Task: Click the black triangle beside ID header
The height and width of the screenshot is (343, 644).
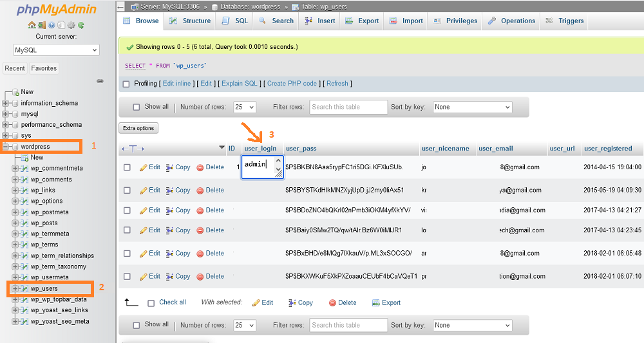Action: click(222, 147)
